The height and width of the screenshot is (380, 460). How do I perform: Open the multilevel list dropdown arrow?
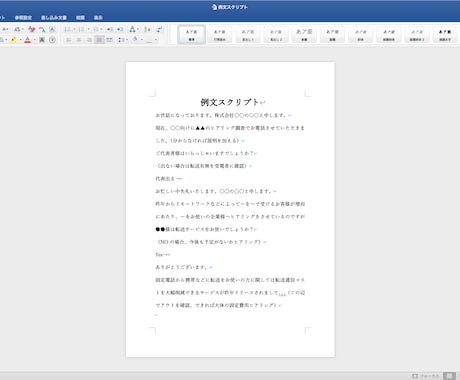[x=102, y=30]
